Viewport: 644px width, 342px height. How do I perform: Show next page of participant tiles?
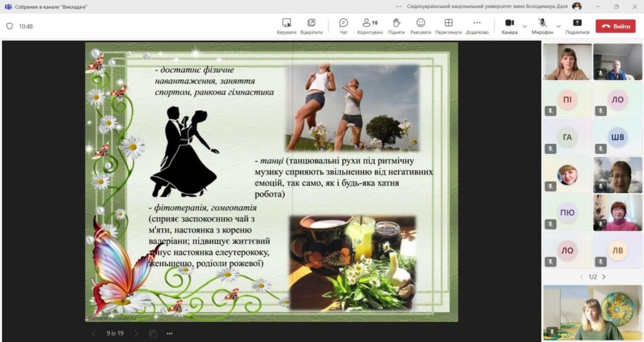[604, 277]
